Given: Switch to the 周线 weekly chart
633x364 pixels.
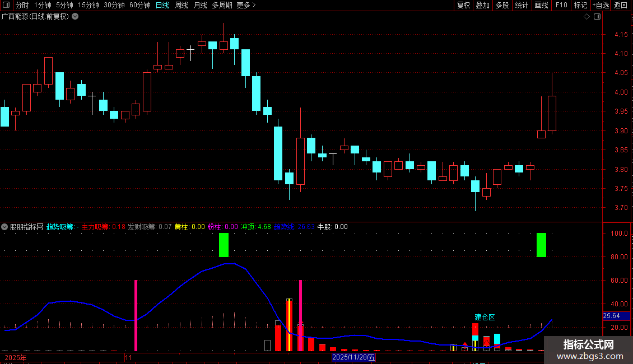Looking at the screenshot, I should coord(181,5).
